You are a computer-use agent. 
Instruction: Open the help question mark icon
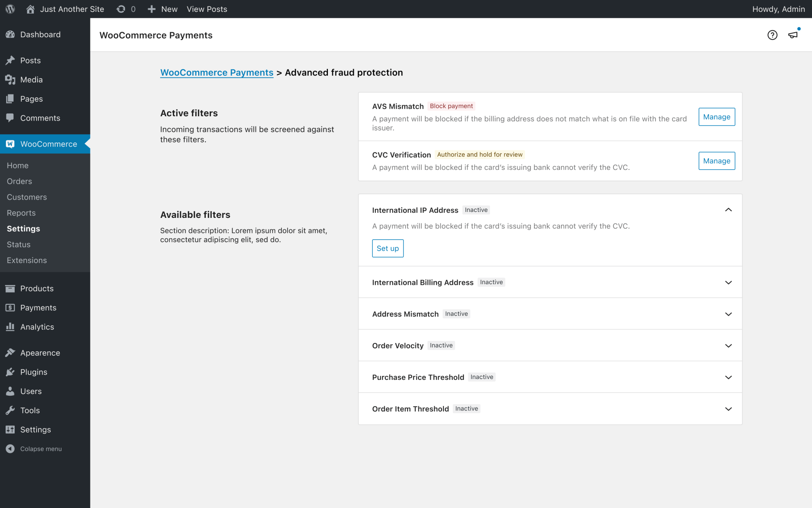772,35
